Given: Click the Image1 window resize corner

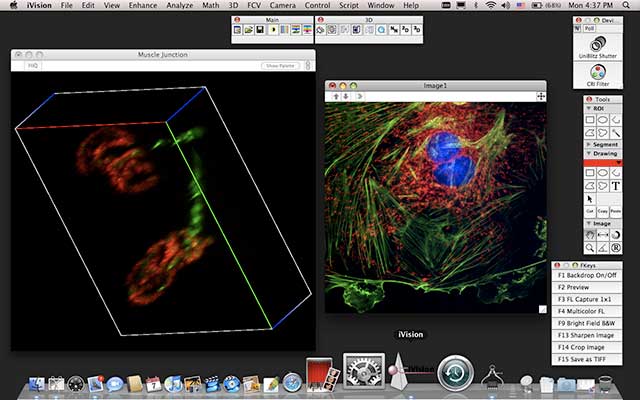Looking at the screenshot, I should (x=542, y=309).
